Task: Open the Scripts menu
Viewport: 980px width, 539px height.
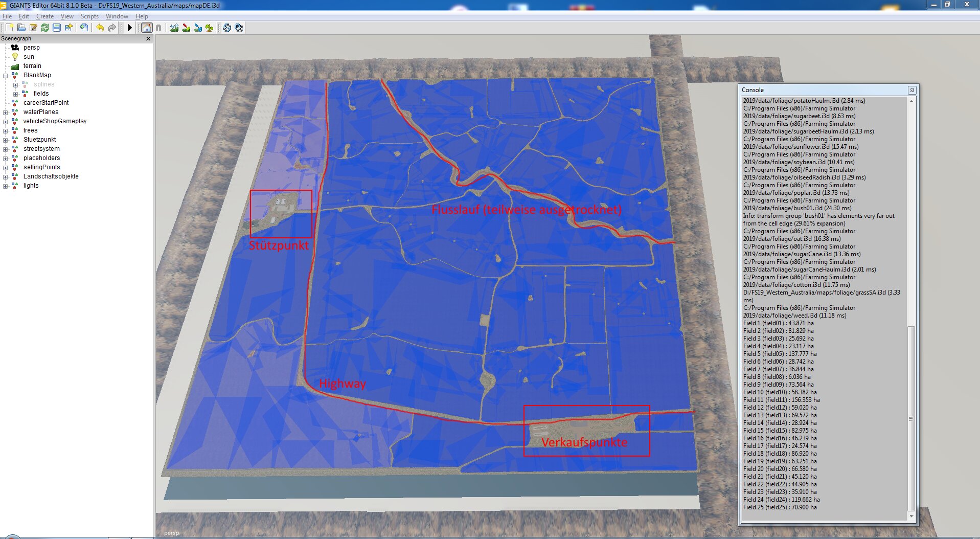Action: pos(89,16)
